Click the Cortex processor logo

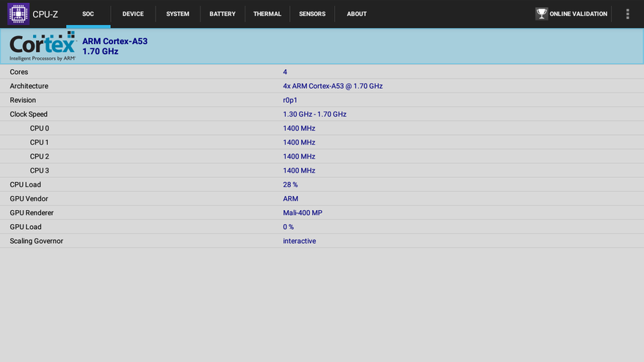click(43, 46)
